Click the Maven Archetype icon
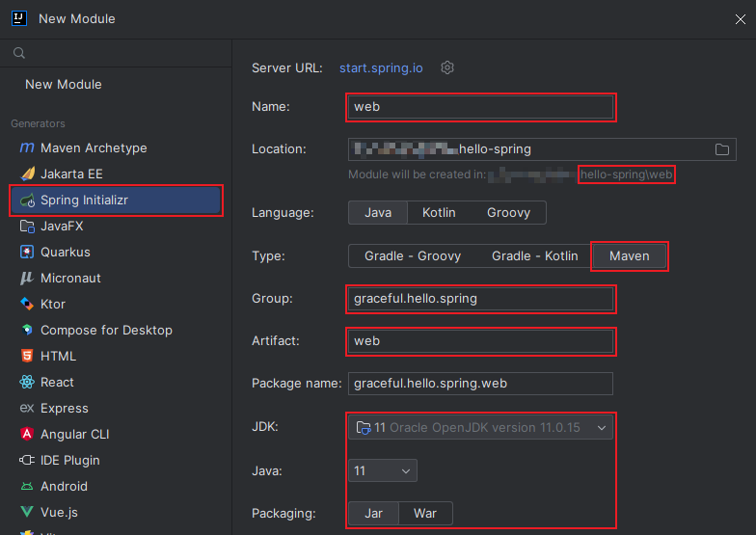The width and height of the screenshot is (756, 535). tap(27, 147)
